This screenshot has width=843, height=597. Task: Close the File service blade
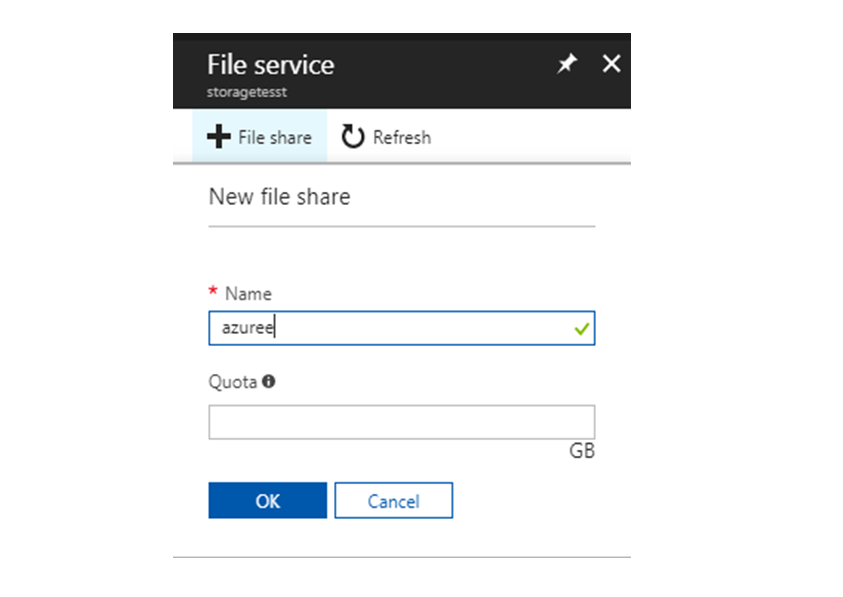610,63
